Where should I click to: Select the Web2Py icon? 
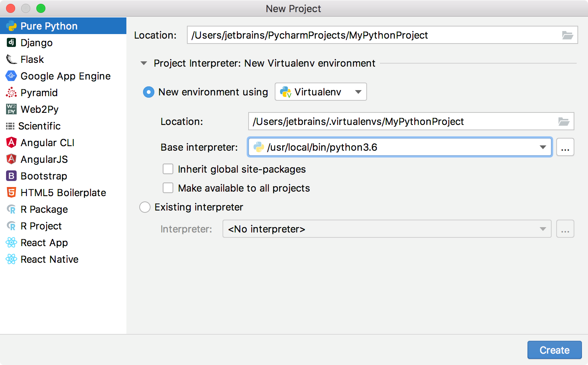[x=11, y=109]
